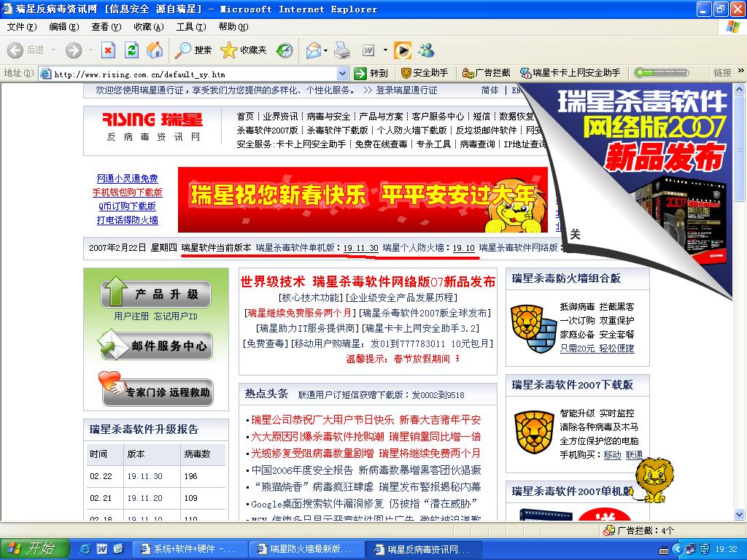Screen dimensions: 747x560
Task: Expand the Forward button history dropdown
Action: tap(90, 50)
